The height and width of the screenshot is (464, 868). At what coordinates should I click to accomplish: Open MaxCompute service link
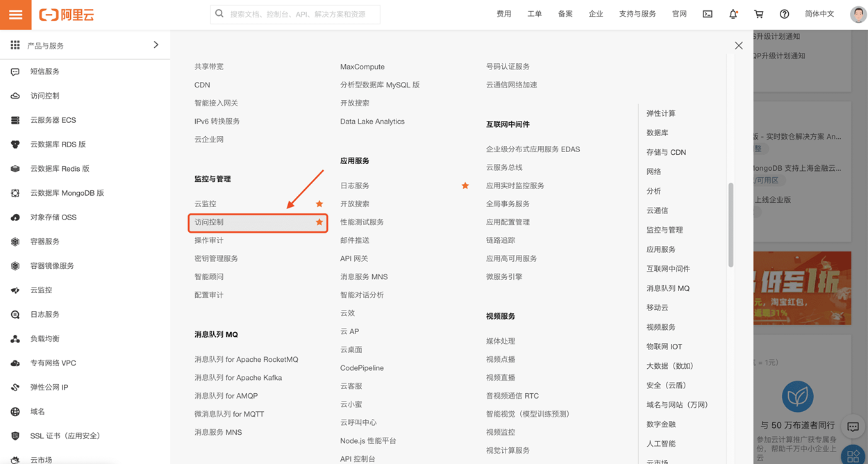coord(362,67)
